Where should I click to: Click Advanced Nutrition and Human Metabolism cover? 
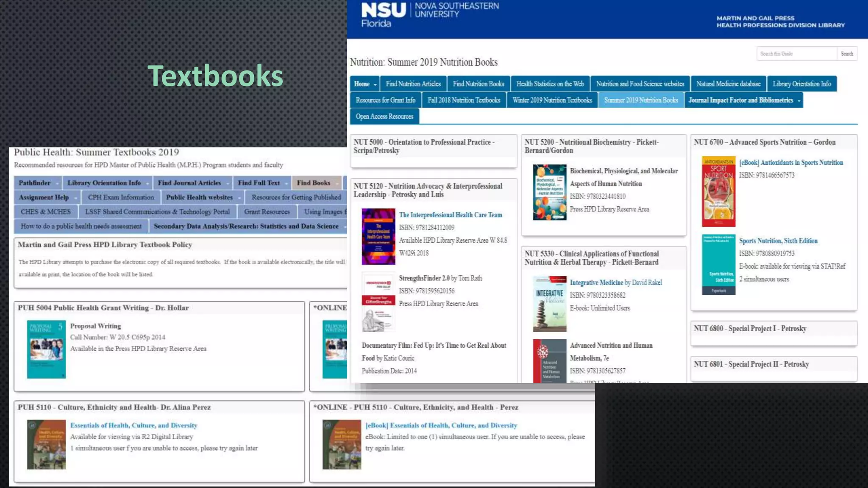click(550, 361)
